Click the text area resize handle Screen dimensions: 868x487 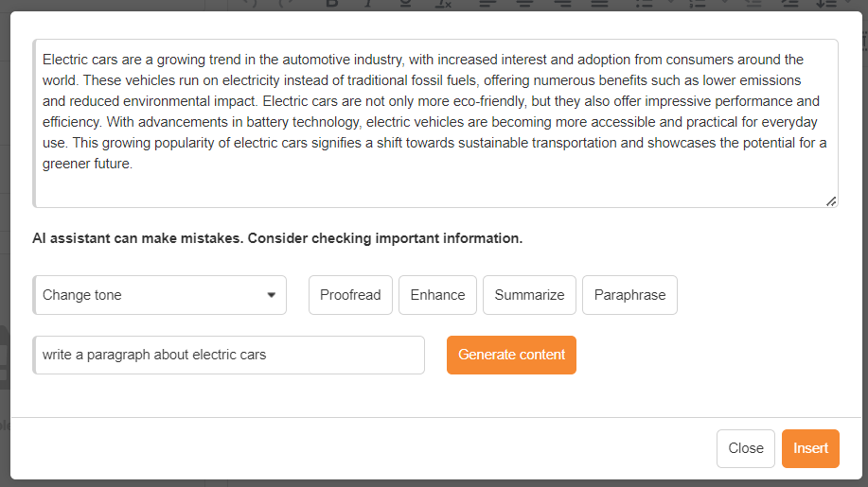pyautogui.click(x=831, y=201)
